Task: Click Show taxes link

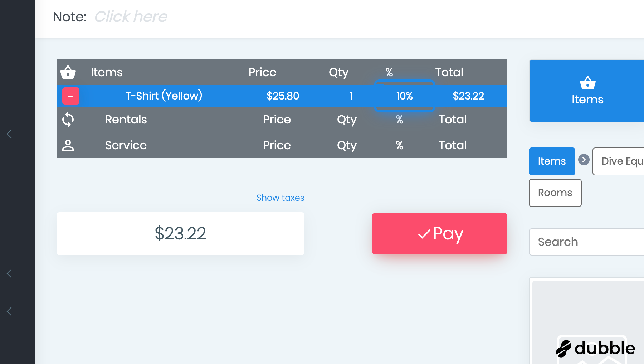Action: 280,198
